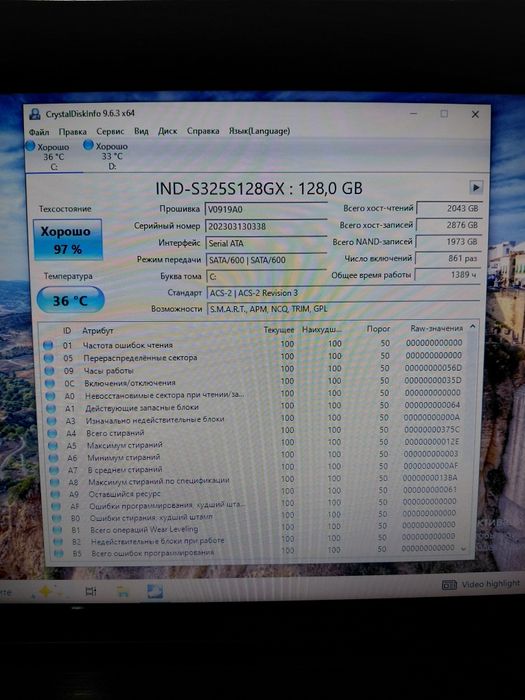
Task: Click status dot for attribute 01
Action: [48, 345]
